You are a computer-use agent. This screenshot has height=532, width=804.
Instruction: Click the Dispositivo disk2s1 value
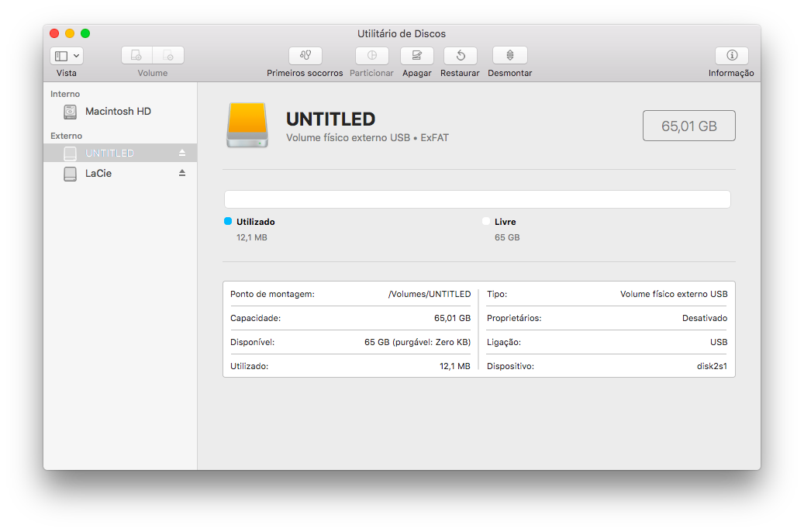[x=712, y=366]
